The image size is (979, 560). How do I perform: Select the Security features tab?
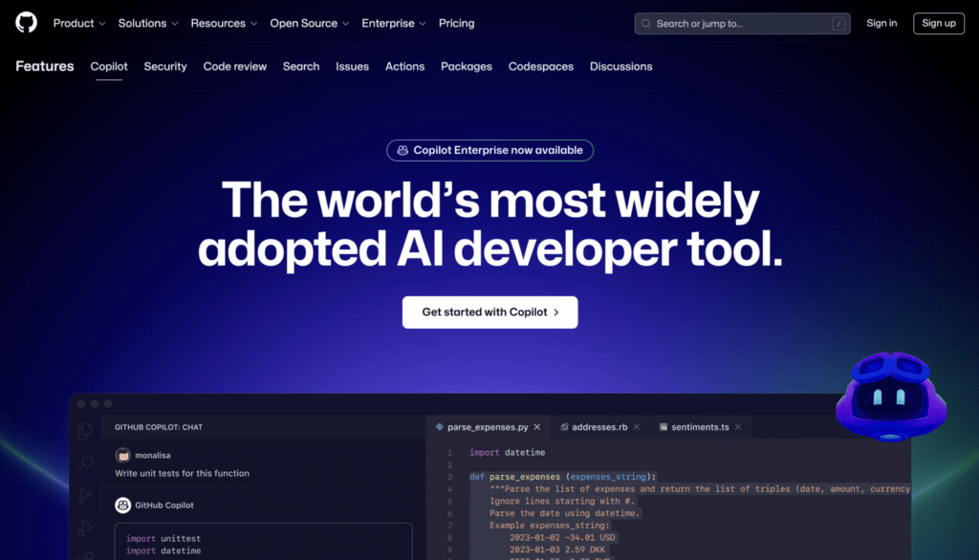tap(165, 66)
